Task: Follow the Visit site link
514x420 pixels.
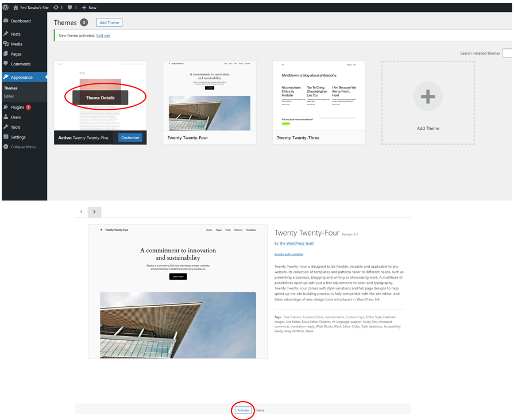Action: (x=103, y=36)
